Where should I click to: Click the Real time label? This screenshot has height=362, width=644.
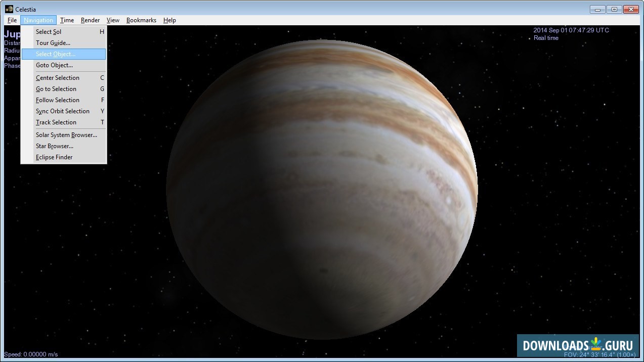click(x=546, y=38)
